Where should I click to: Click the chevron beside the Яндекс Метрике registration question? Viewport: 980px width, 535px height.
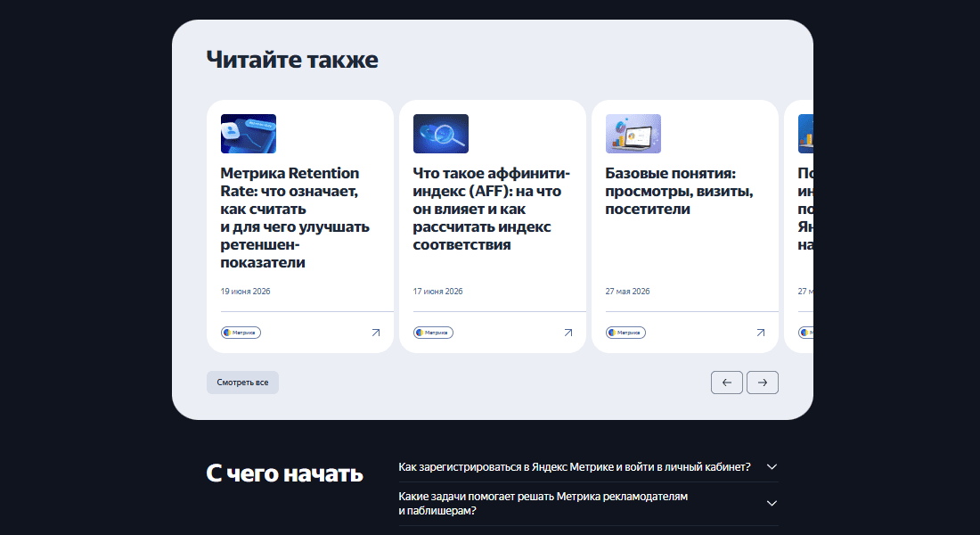click(772, 467)
